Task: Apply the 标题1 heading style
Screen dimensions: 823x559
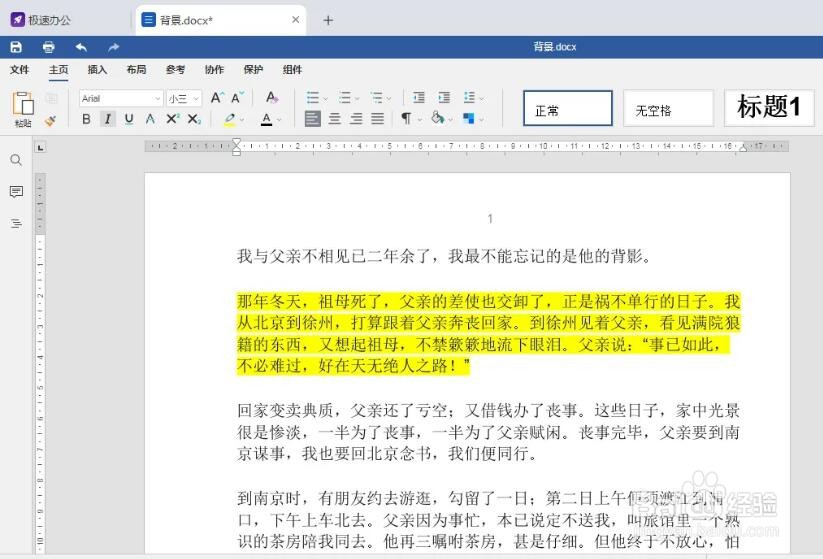Action: (x=769, y=108)
